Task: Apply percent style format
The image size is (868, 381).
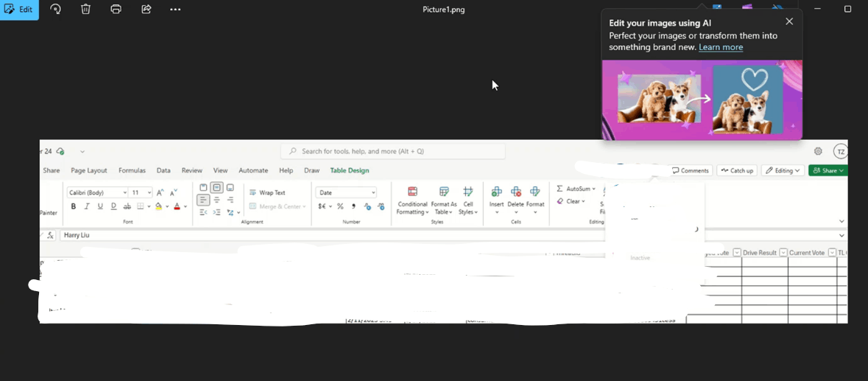Action: click(340, 206)
